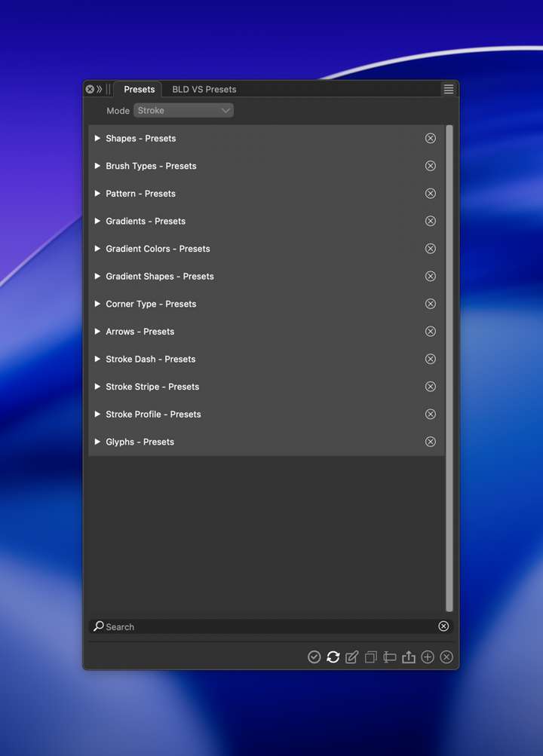Image resolution: width=543 pixels, height=756 pixels.
Task: Remove the Brush Types - Presets group
Action: click(x=431, y=166)
